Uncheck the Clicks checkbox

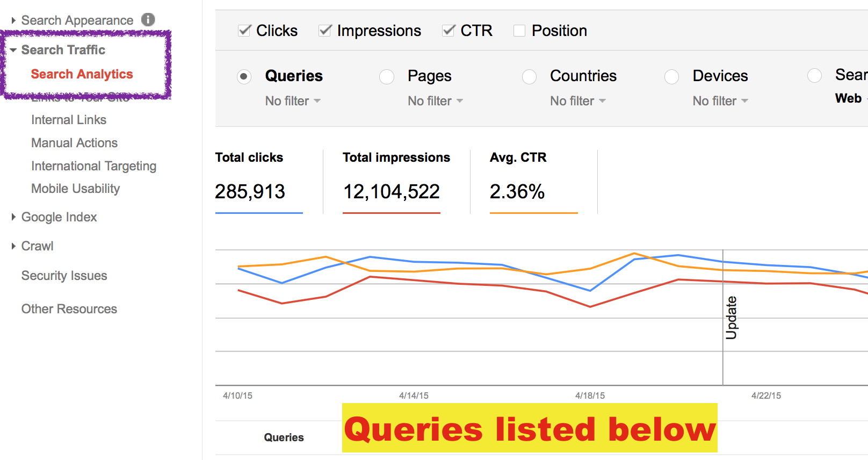tap(244, 31)
